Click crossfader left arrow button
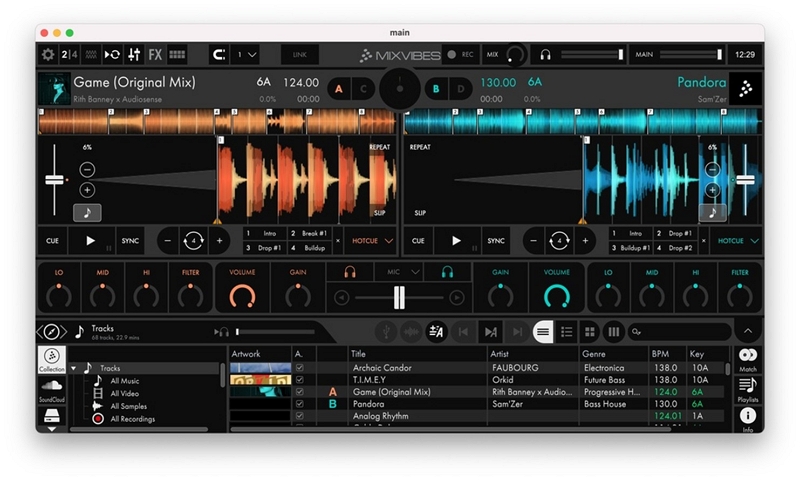800x480 pixels. (x=342, y=297)
